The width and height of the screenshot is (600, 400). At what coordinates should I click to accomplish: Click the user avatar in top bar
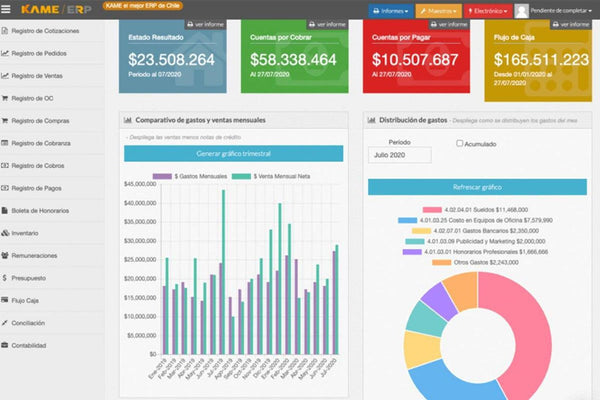(x=521, y=11)
